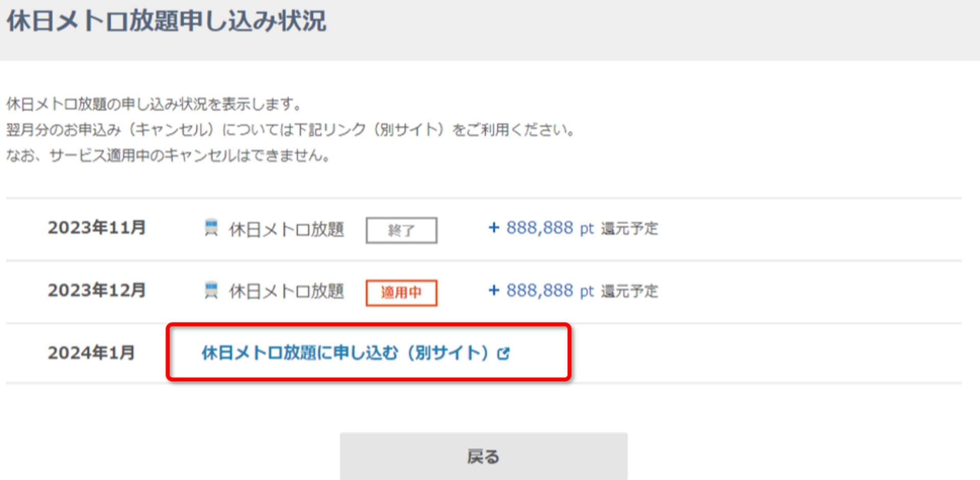Select the 2023年12月 date label
Viewport: 980px width, 480px height.
click(96, 291)
